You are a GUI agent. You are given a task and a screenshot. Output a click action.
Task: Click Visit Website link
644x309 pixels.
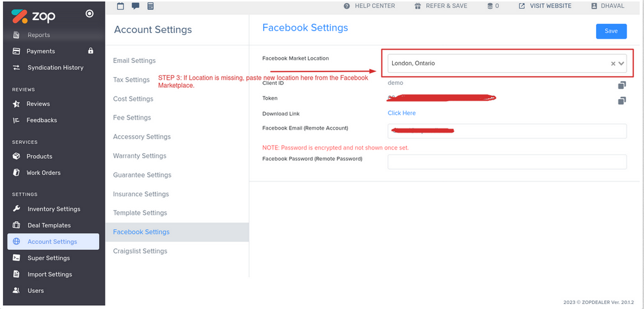click(545, 6)
